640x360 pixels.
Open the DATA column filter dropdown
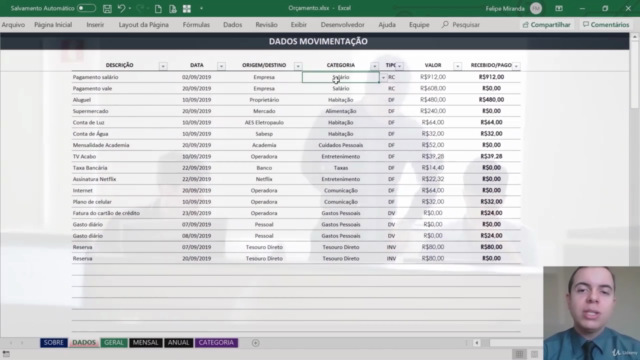pos(221,66)
